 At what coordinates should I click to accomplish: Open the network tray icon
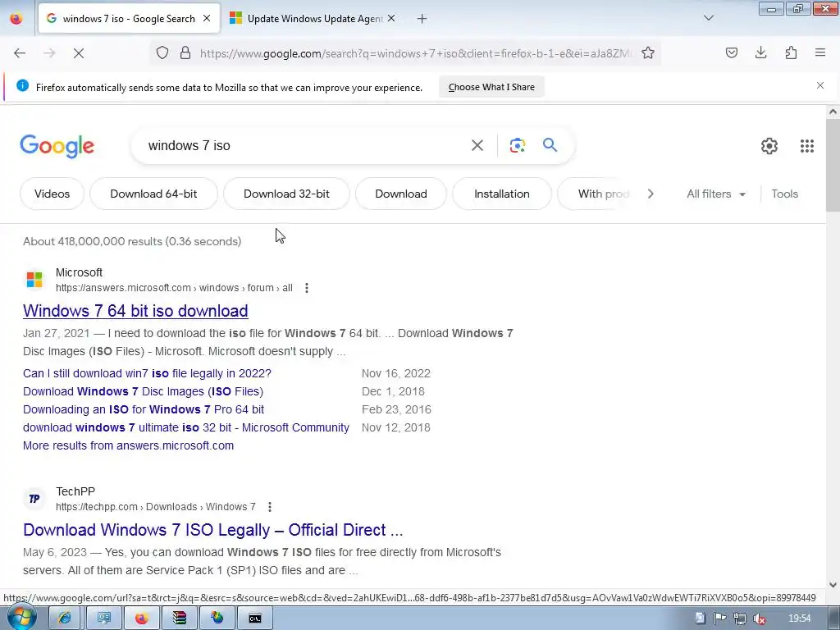(x=740, y=619)
